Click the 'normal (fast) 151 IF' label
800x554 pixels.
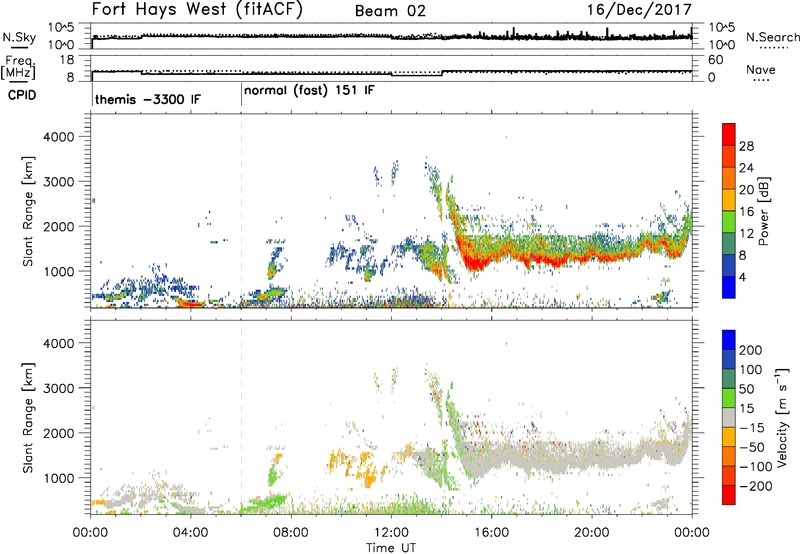pyautogui.click(x=309, y=91)
